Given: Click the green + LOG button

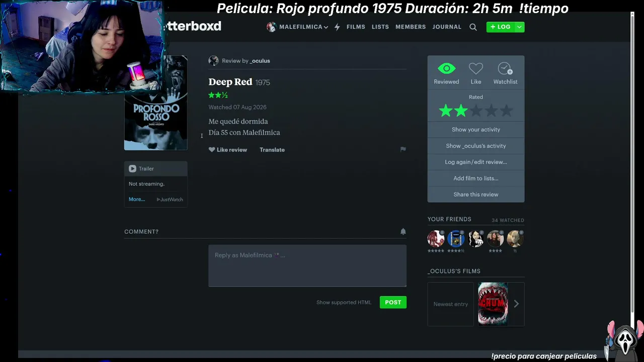Looking at the screenshot, I should tap(501, 27).
